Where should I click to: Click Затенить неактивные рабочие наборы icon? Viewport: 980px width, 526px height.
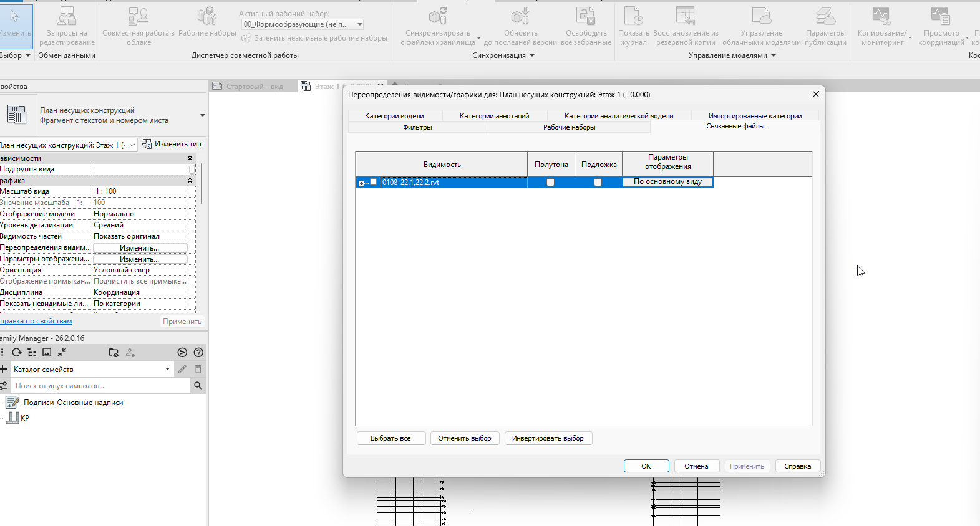click(246, 39)
